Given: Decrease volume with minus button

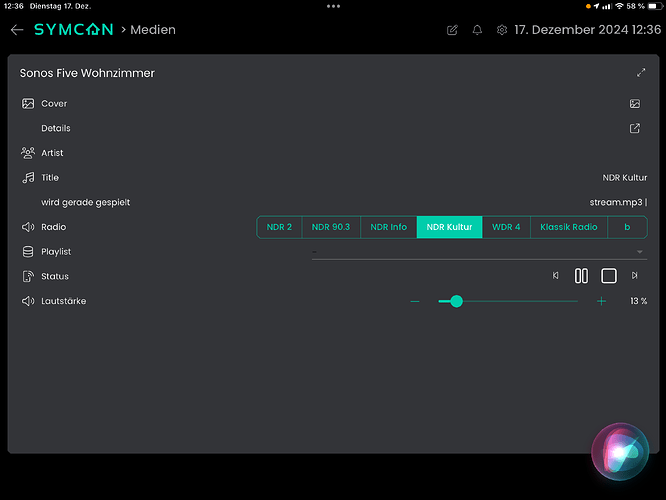Looking at the screenshot, I should (415, 301).
